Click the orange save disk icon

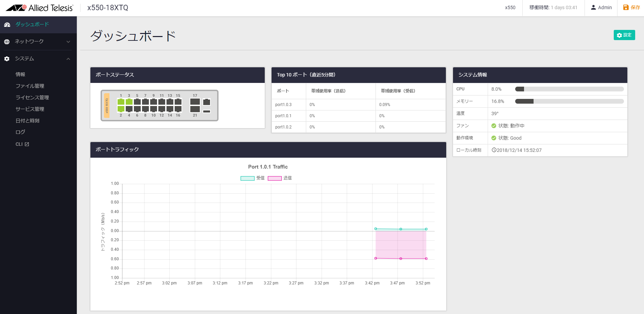click(x=626, y=7)
